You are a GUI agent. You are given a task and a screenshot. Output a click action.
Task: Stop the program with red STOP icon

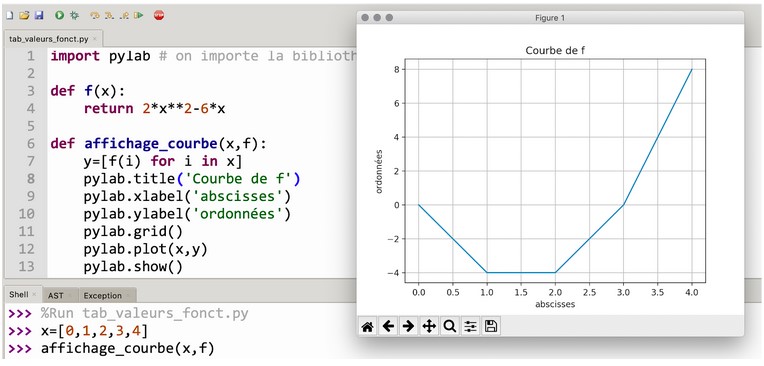point(159,16)
